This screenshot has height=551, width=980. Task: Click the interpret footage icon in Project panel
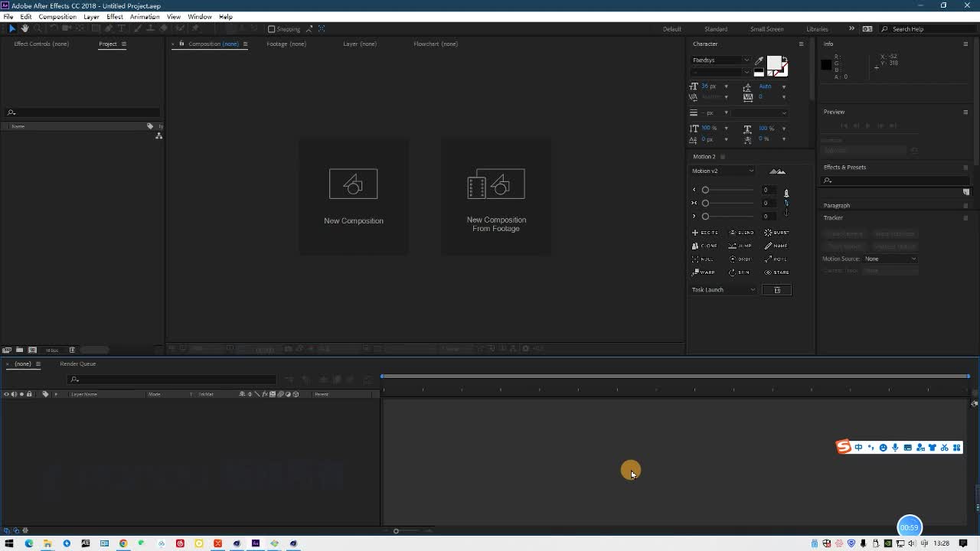click(x=7, y=350)
